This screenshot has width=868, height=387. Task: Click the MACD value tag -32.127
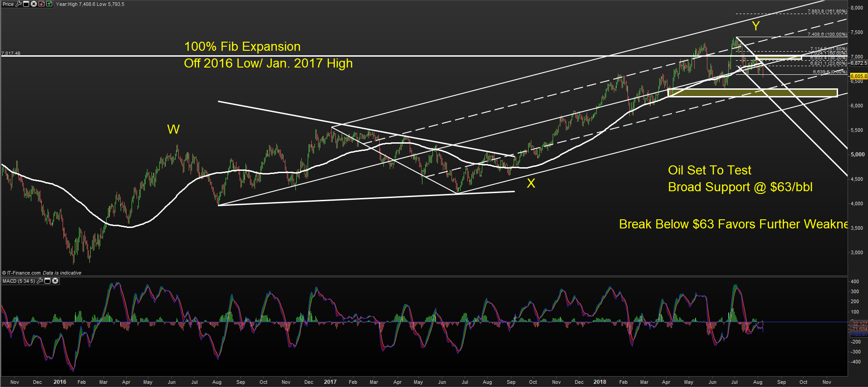tap(859, 324)
